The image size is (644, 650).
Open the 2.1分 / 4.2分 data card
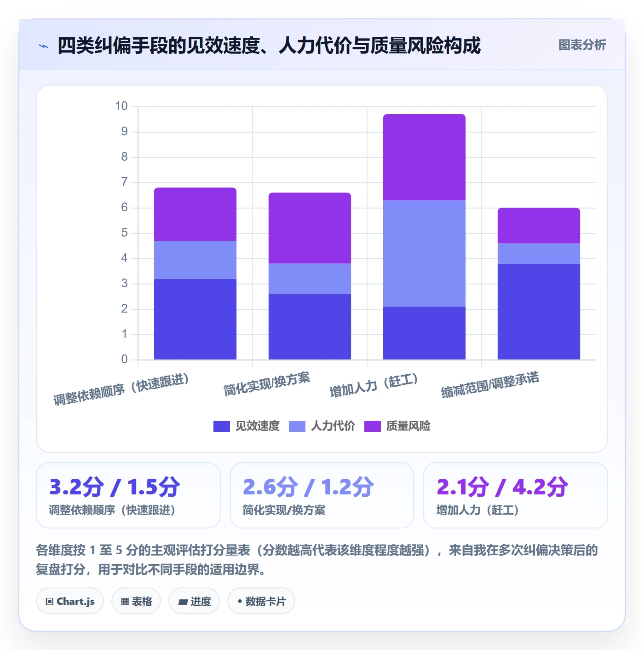click(516, 495)
